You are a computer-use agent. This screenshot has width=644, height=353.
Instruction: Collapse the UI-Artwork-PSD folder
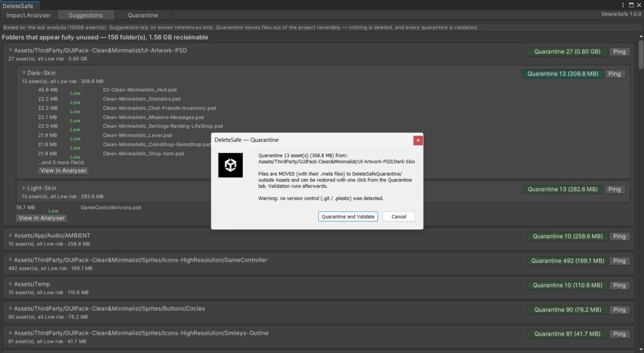pos(11,50)
